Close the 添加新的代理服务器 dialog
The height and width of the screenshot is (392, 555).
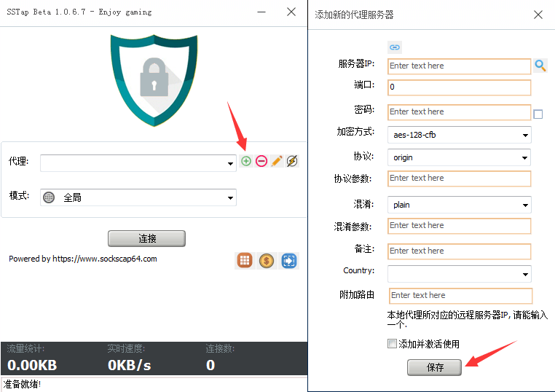point(538,15)
